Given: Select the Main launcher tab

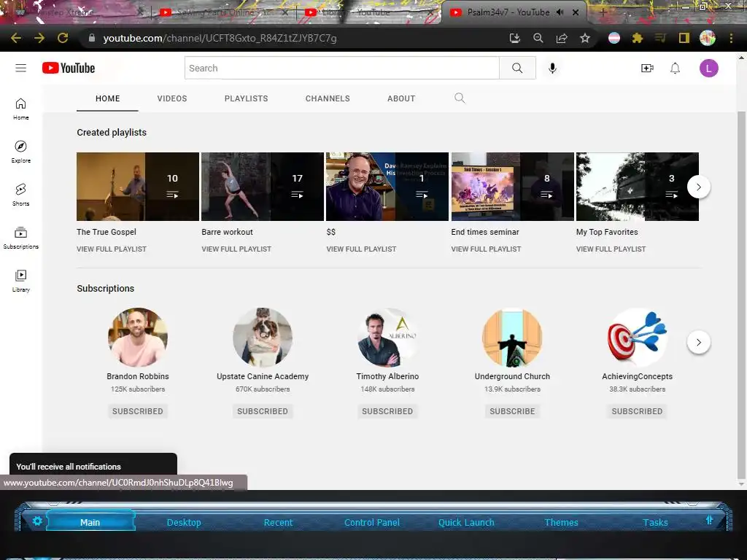Looking at the screenshot, I should (90, 522).
